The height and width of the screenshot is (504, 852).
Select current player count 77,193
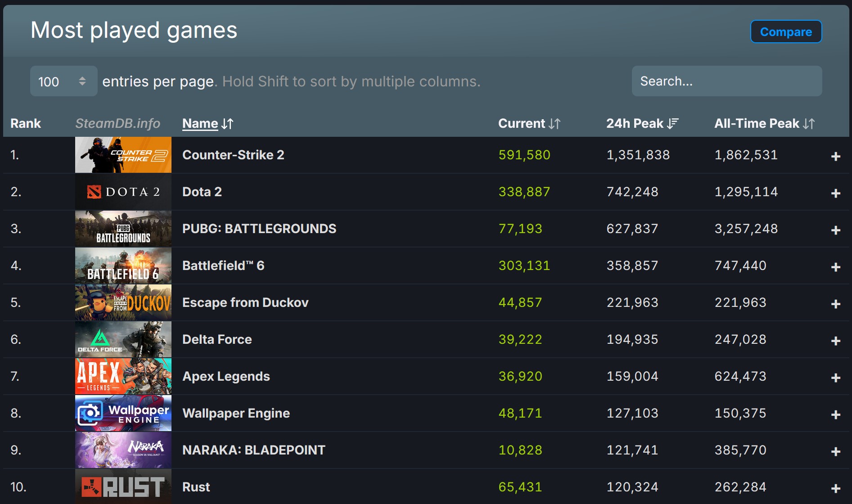[x=520, y=229]
